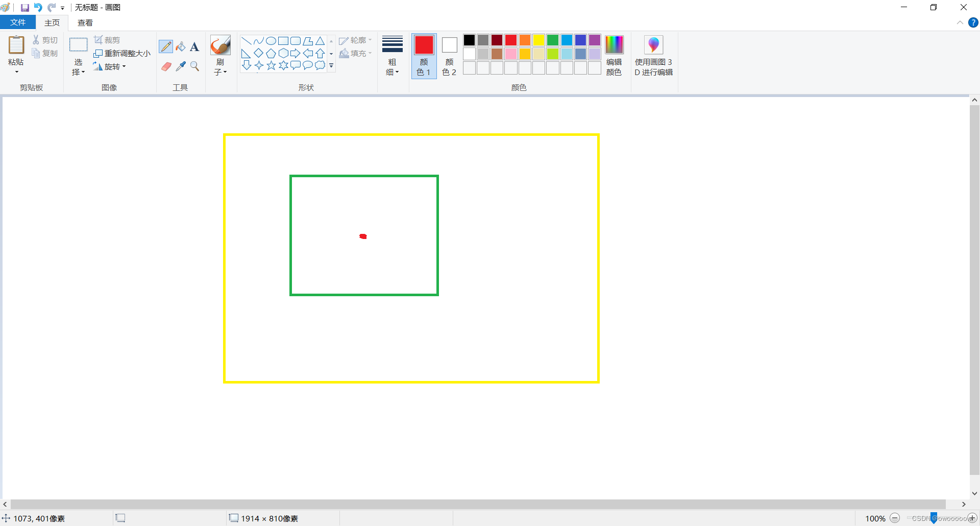Click the Undo icon in title bar
This screenshot has width=980, height=526.
[38, 8]
